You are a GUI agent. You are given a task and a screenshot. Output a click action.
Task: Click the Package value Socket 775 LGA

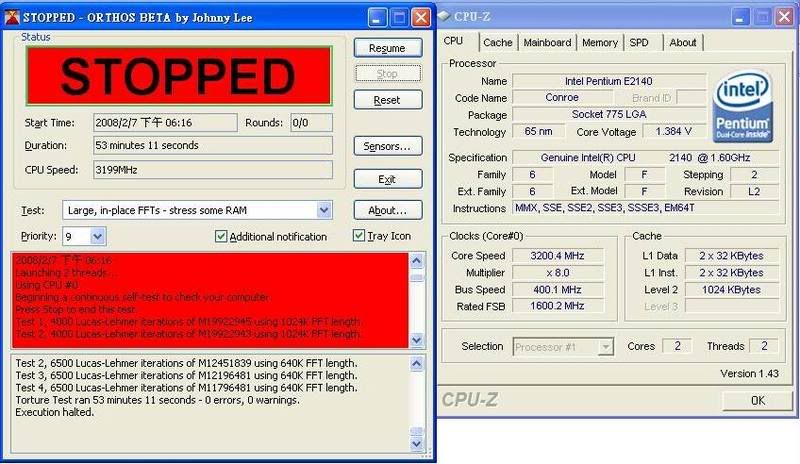(x=609, y=114)
